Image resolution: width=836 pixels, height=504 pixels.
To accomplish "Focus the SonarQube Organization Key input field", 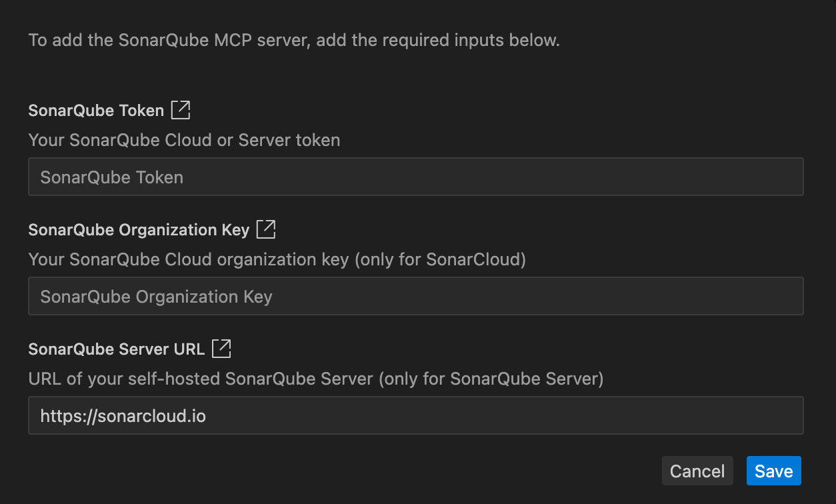I will click(x=415, y=297).
